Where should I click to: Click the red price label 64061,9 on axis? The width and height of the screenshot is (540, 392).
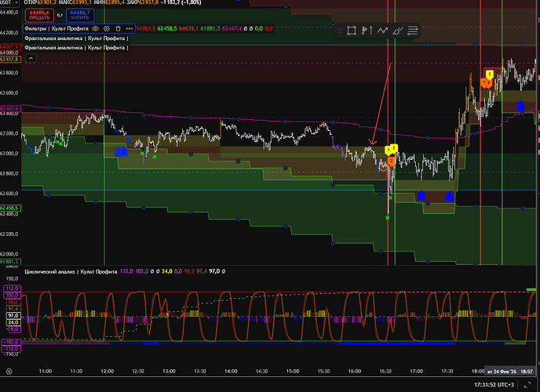click(x=10, y=45)
